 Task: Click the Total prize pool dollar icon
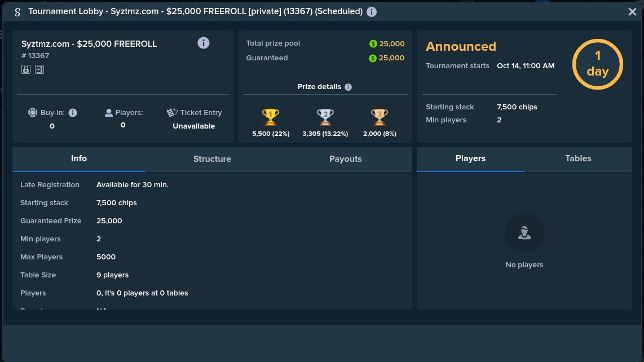point(373,43)
